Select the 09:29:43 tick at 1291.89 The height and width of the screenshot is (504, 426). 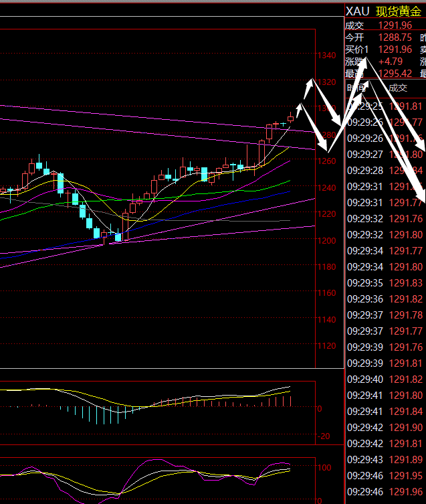pyautogui.click(x=385, y=460)
